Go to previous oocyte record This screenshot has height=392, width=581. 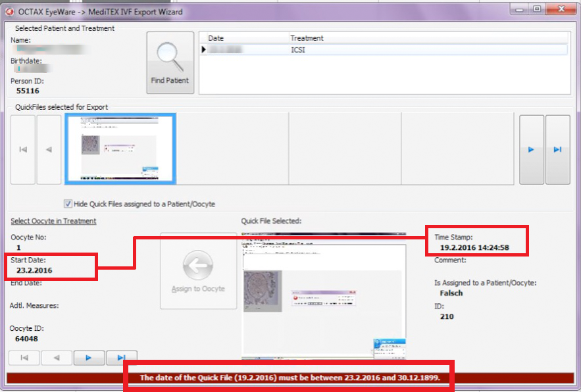pyautogui.click(x=57, y=358)
